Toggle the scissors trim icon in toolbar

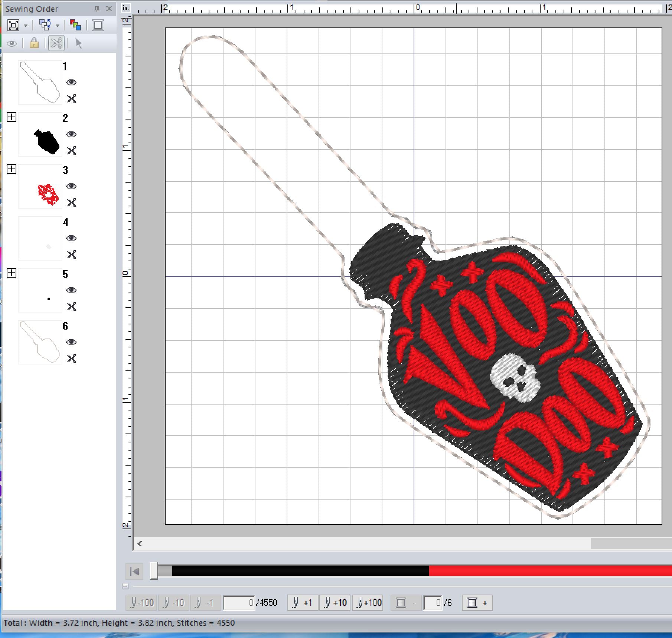(56, 43)
